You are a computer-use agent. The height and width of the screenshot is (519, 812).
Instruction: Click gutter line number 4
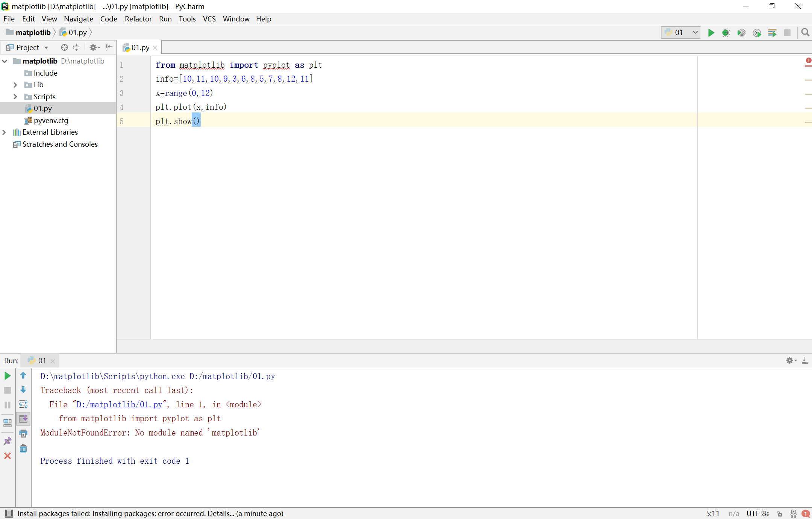(x=122, y=107)
